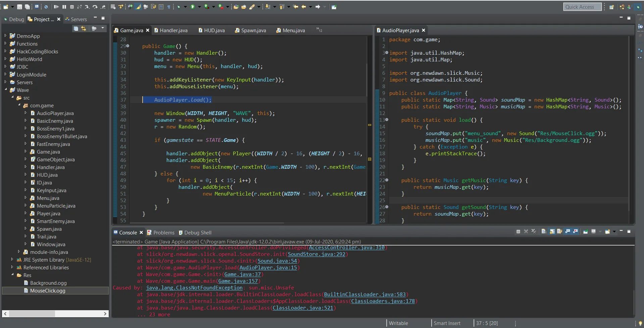Screen dimensions: 644x328
Task: Click the java.lang.ClassNotFoundException link
Action: pos(194,288)
